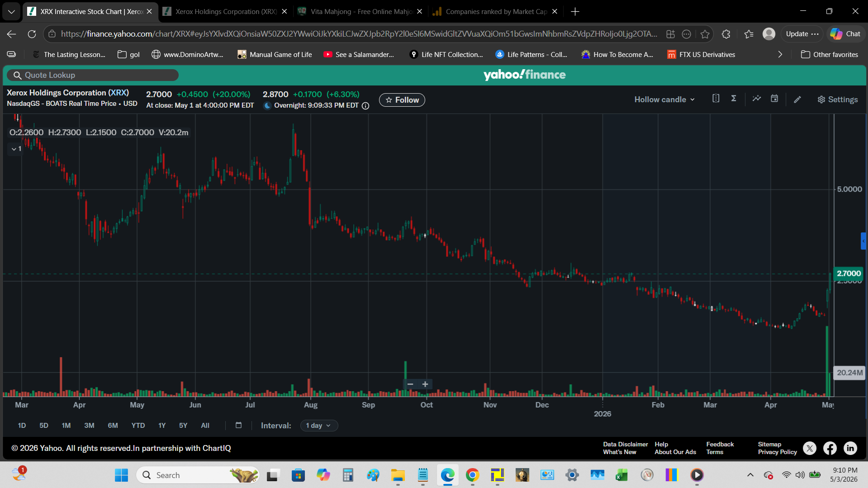Click the address bar URL
868x488 pixels.
359,34
